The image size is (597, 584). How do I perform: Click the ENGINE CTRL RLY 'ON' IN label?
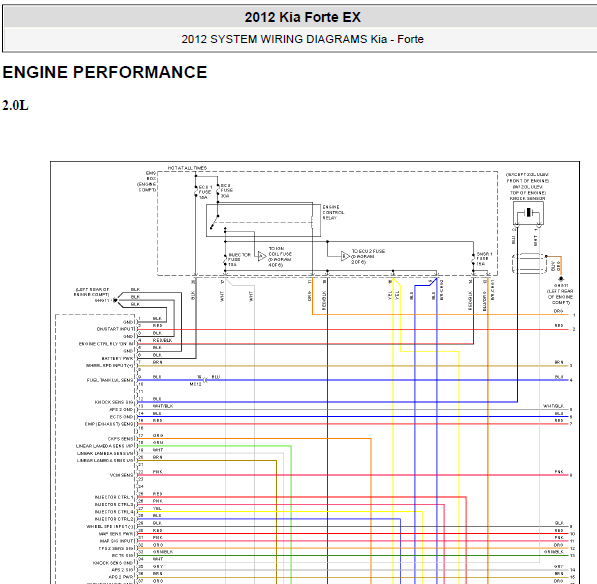[x=106, y=344]
